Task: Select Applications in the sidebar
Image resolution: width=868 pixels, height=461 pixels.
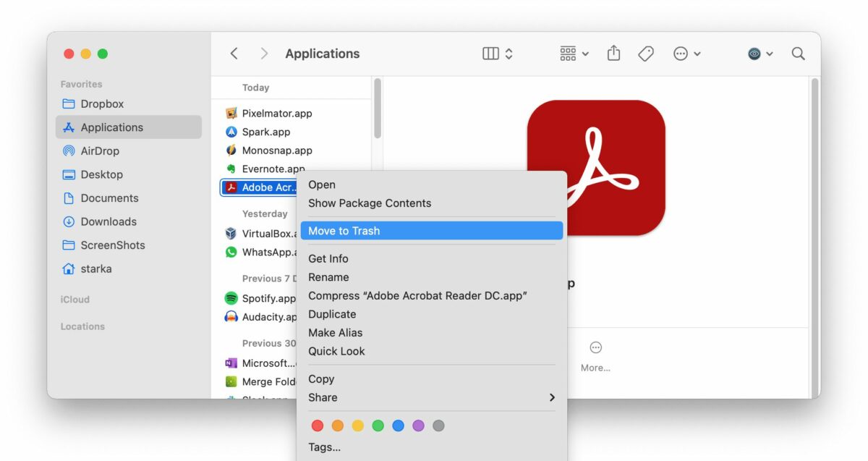Action: coord(129,127)
